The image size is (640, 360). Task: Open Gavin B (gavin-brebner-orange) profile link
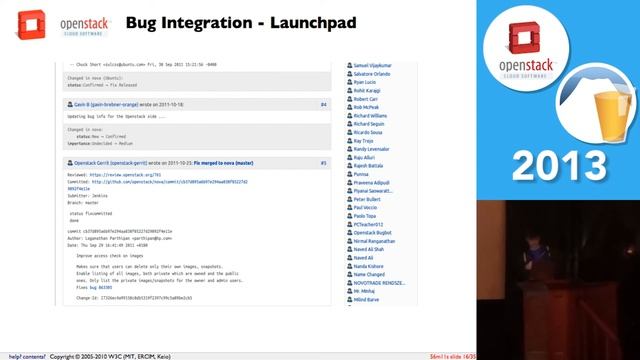(x=106, y=105)
